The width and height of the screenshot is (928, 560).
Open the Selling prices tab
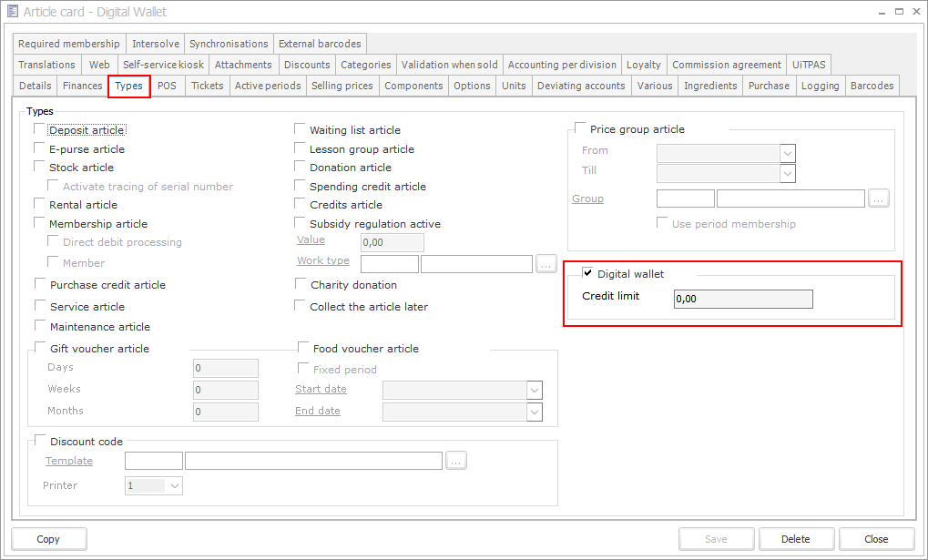[x=342, y=86]
